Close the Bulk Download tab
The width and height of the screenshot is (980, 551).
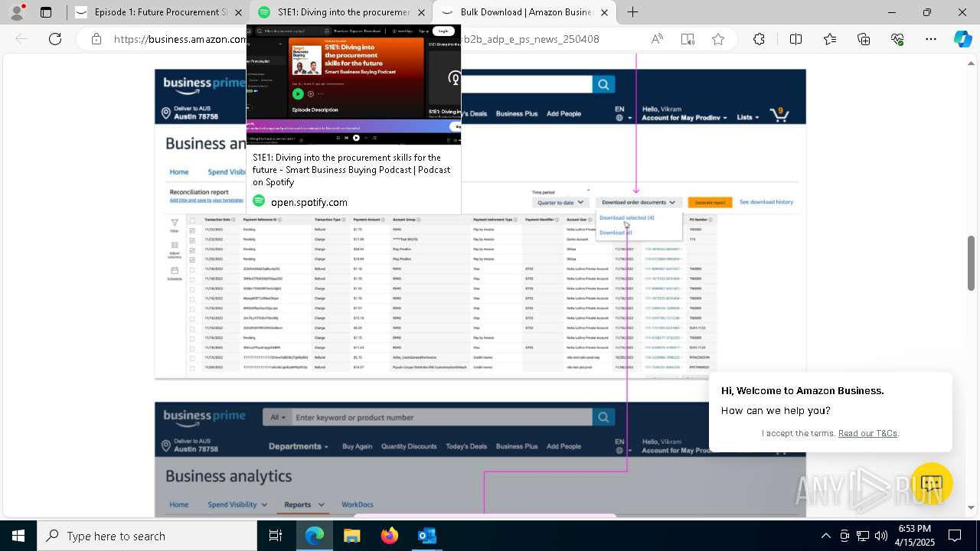coord(604,12)
